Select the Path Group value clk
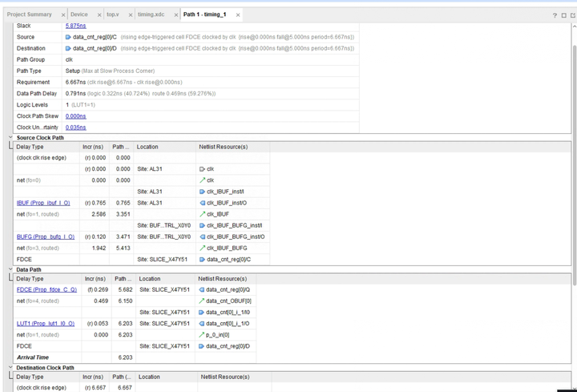577x392 pixels. coord(69,59)
